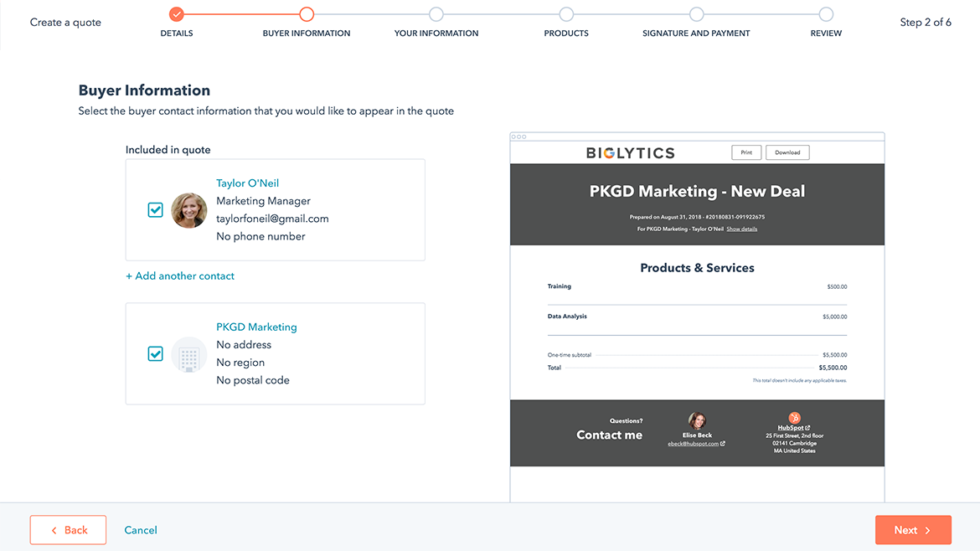Go Back to the previous step

pyautogui.click(x=69, y=530)
